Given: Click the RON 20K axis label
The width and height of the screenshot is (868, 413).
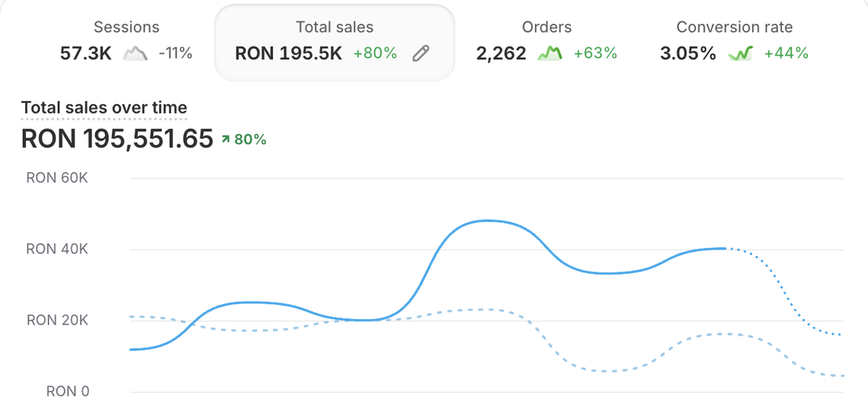Looking at the screenshot, I should click(58, 320).
